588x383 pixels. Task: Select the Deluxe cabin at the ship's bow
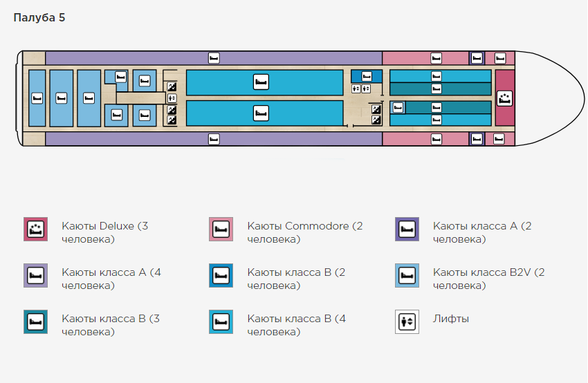click(x=505, y=98)
